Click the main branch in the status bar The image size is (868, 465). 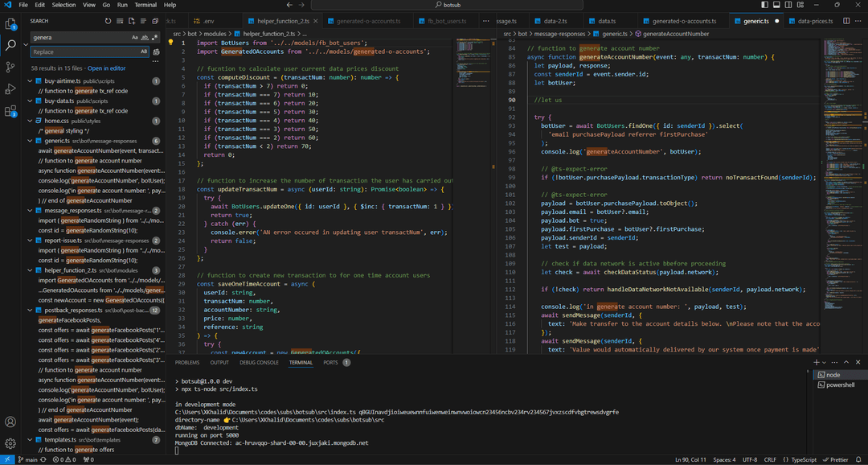click(27, 459)
